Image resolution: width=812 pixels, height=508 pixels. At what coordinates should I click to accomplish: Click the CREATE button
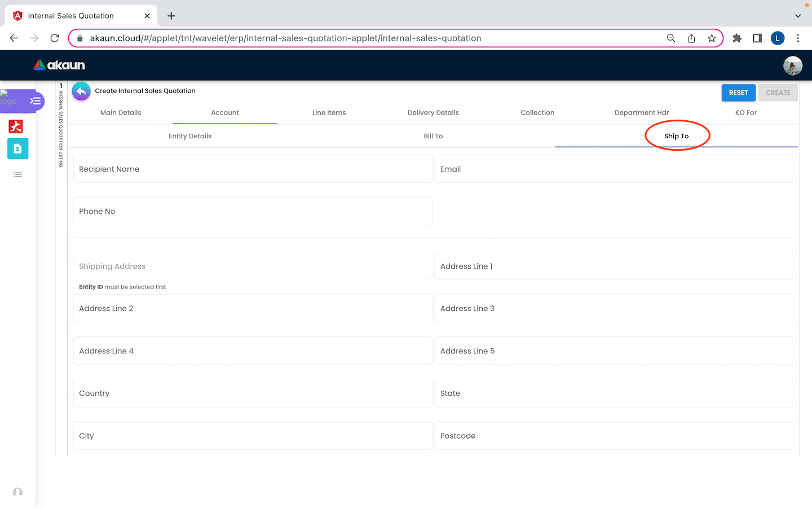[x=778, y=93]
